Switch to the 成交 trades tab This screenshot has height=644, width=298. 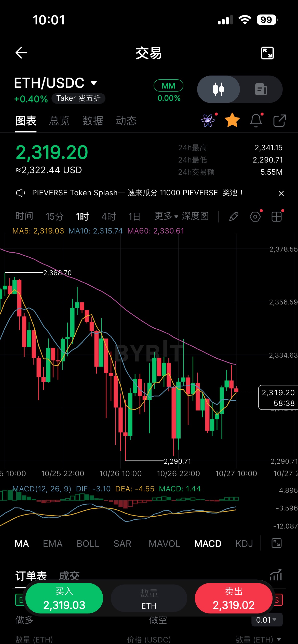tap(69, 575)
